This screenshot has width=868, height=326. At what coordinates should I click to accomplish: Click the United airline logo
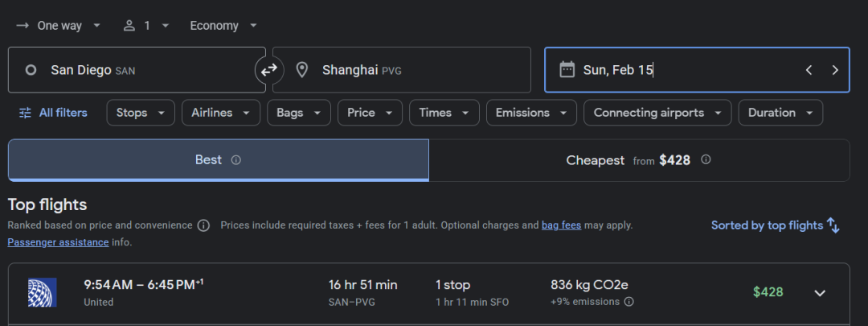[x=42, y=292]
